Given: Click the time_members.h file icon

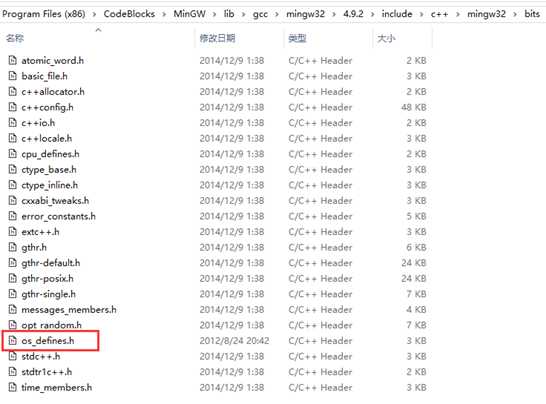Looking at the screenshot, I should (13, 387).
